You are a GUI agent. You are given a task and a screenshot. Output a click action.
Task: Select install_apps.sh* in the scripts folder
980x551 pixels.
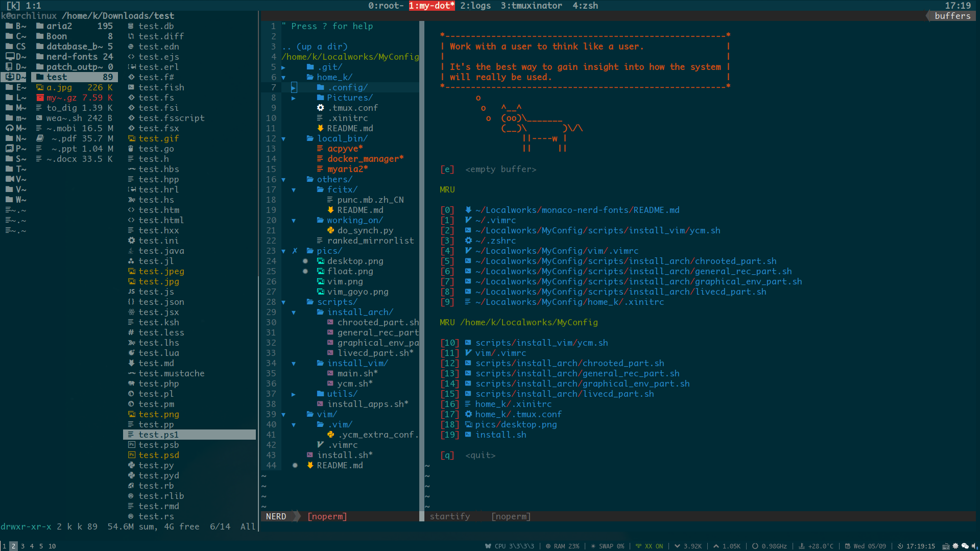pyautogui.click(x=368, y=404)
